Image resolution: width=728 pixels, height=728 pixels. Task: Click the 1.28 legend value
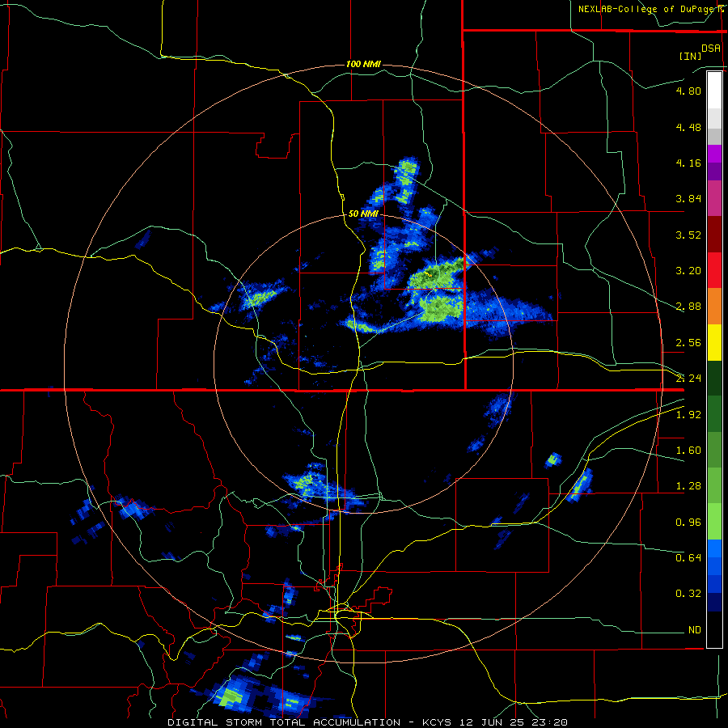coord(688,486)
